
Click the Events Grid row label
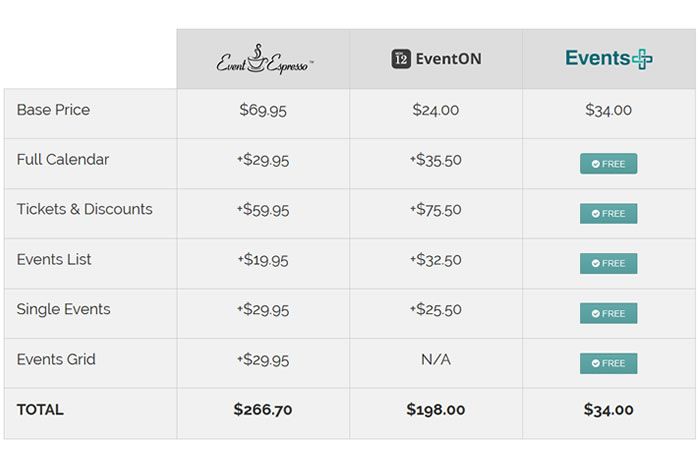[x=57, y=360]
